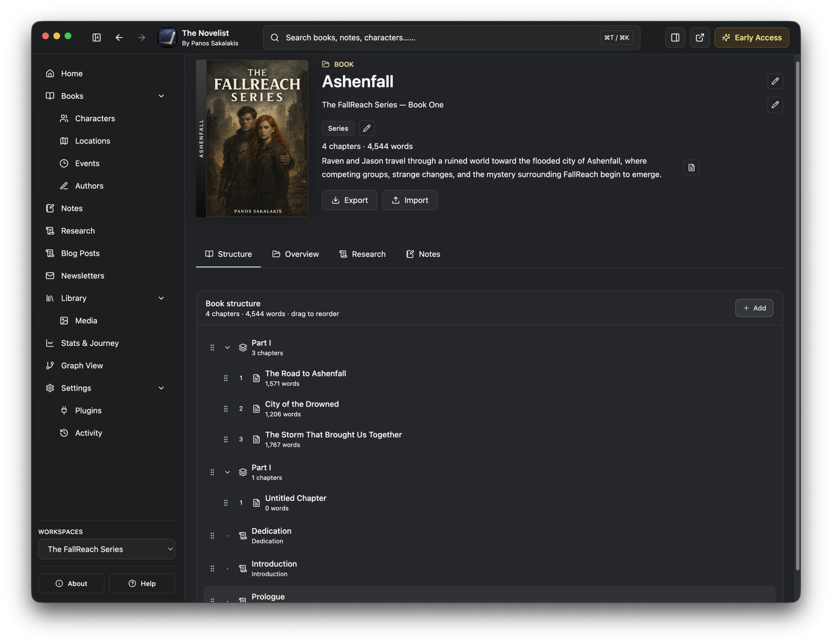Toggle the left sidebar panel icon

97,37
